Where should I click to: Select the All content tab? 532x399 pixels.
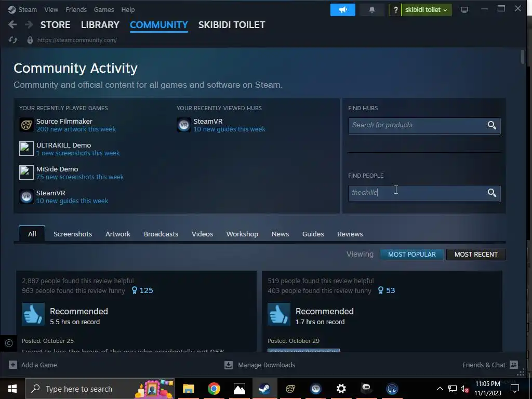32,234
